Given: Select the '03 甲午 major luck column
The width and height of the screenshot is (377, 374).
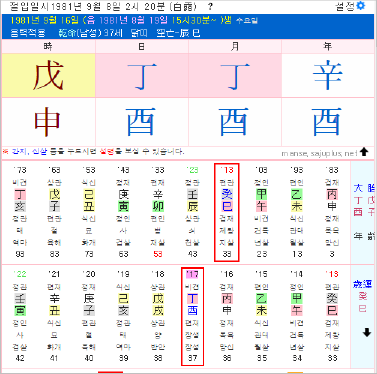Looking at the screenshot, I should coord(262,212).
